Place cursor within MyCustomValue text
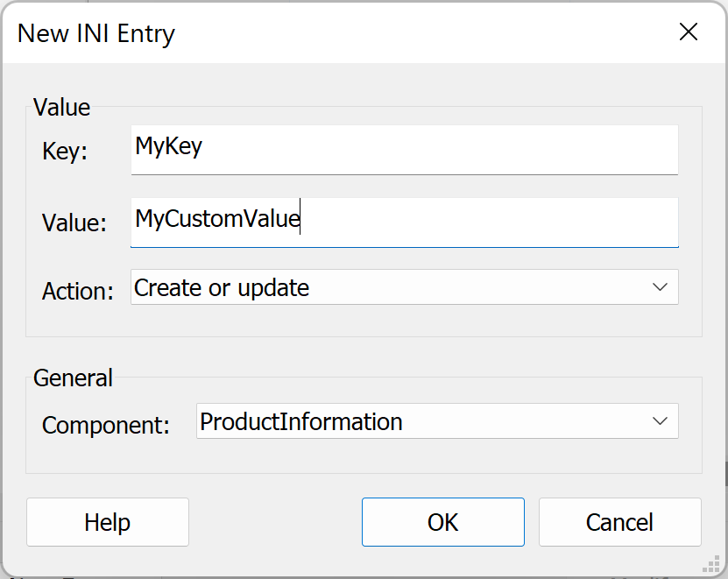Screen dimensions: 728x579 click(x=217, y=218)
